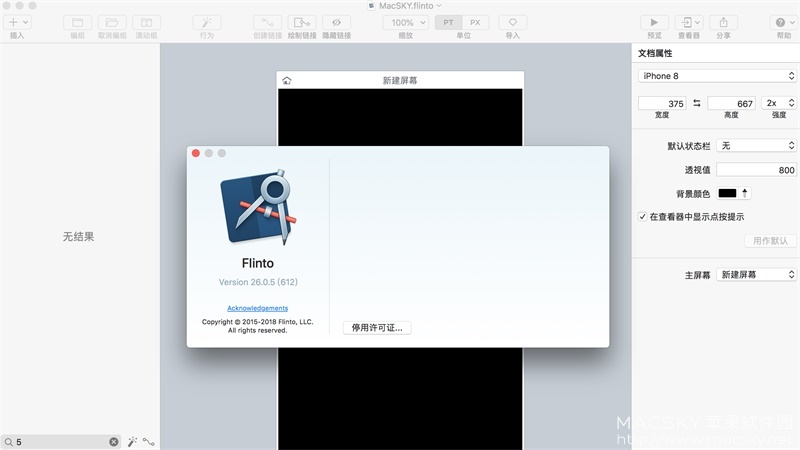
Task: Click the MacSKY.flinto document title
Action: coord(406,6)
